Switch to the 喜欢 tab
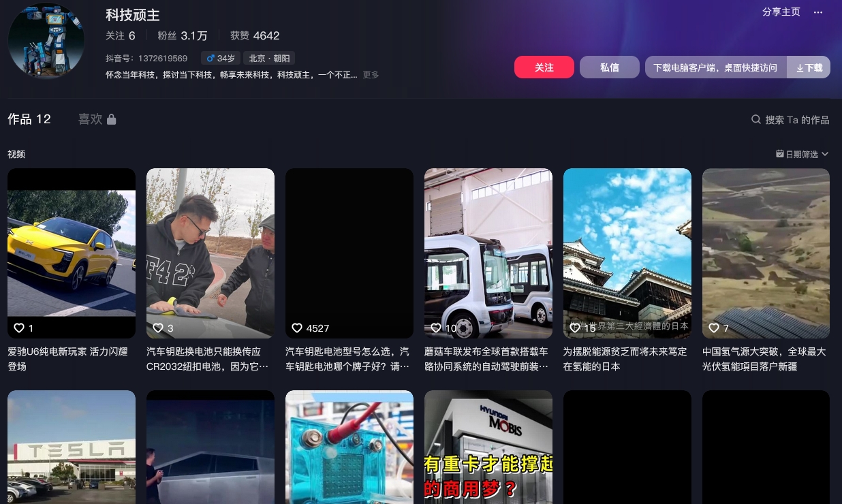Viewport: 842px width, 504px height. coord(97,119)
